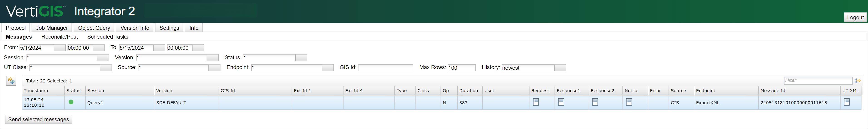Screen dimensions: 868x129
Task: Expand the UT Class dropdown
Action: (x=106, y=68)
